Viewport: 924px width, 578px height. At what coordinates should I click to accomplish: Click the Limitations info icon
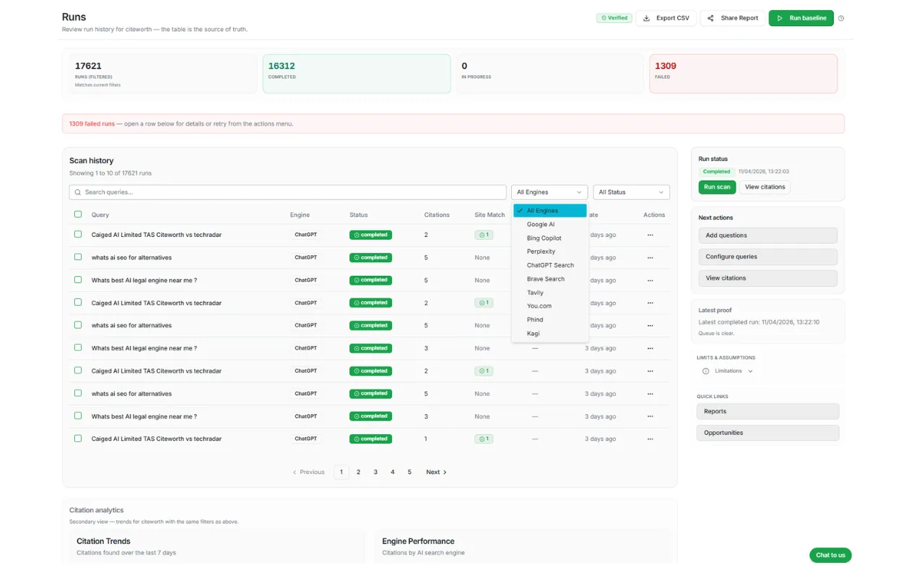(x=705, y=371)
